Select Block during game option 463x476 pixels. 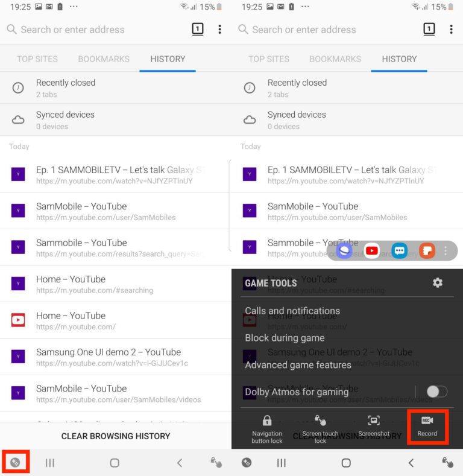point(285,338)
